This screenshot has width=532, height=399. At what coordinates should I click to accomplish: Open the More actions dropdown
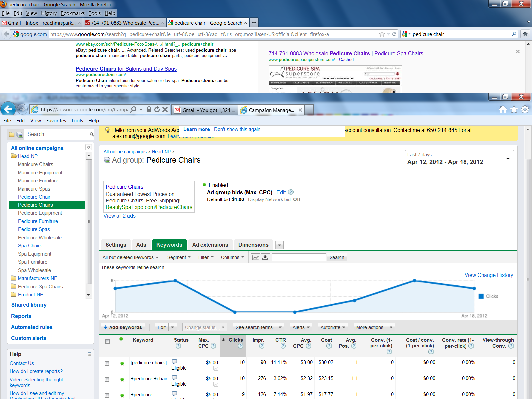click(x=374, y=327)
